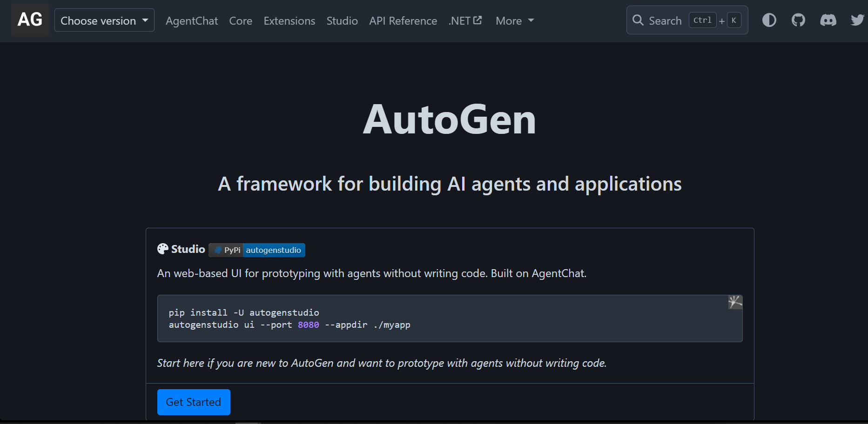Expand the Choose version dropdown

click(104, 20)
